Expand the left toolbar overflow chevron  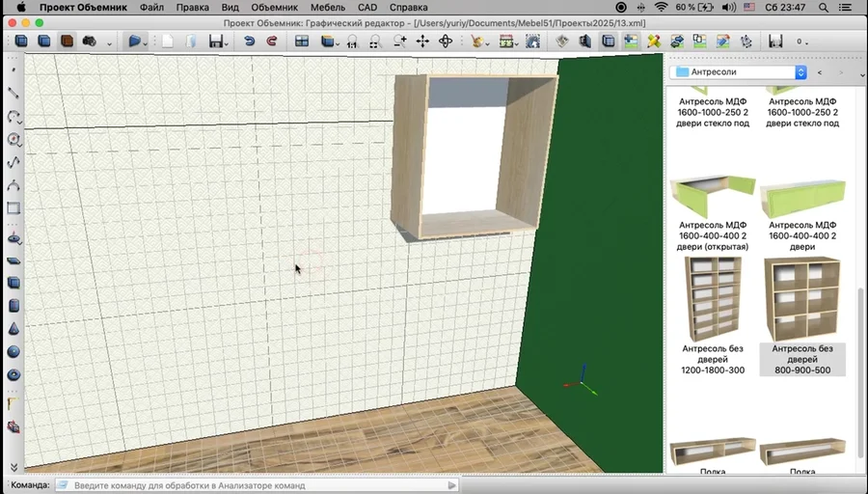[x=14, y=467]
